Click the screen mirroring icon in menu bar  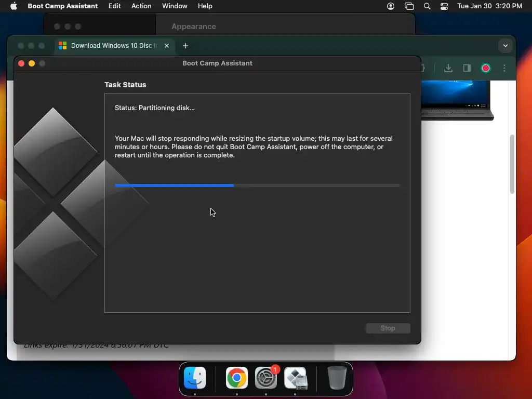pos(409,6)
